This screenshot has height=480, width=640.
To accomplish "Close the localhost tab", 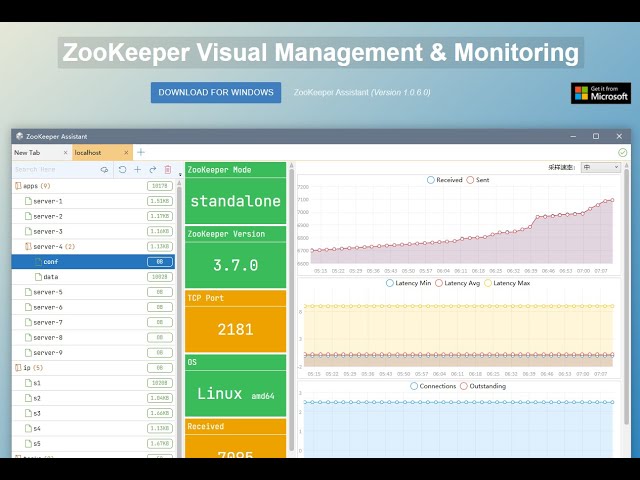I will tap(126, 153).
